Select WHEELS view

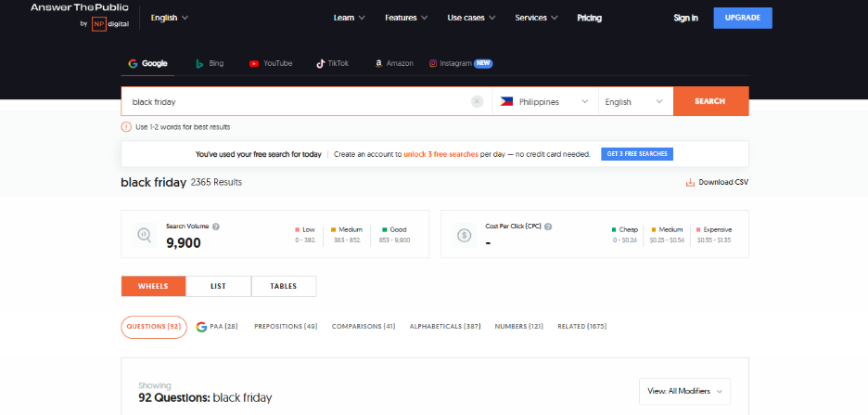coord(153,286)
